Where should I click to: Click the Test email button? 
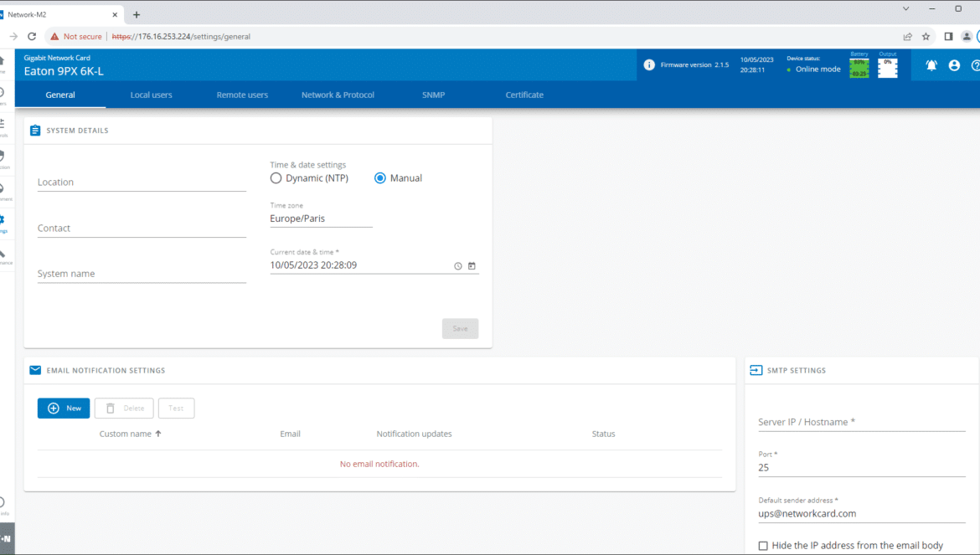pos(176,409)
